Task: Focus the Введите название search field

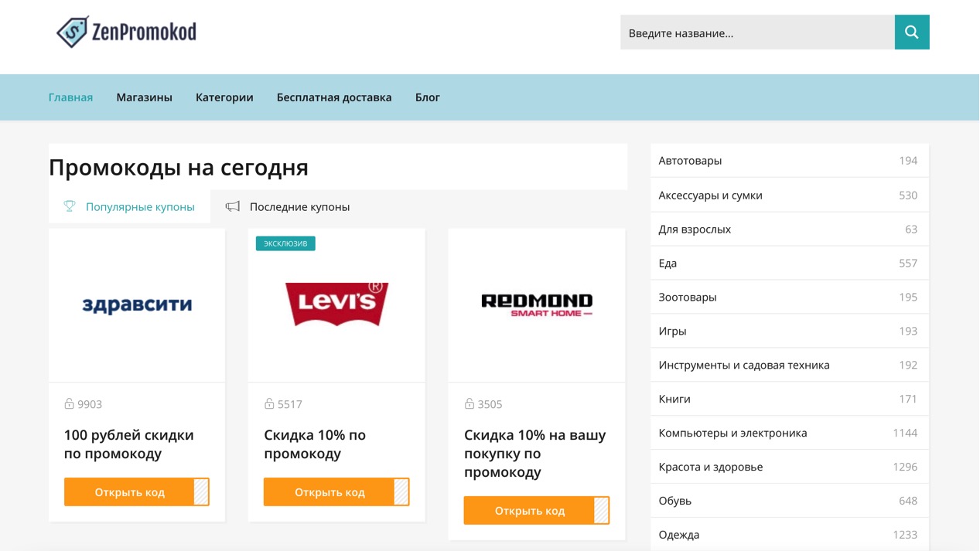Action: click(757, 32)
